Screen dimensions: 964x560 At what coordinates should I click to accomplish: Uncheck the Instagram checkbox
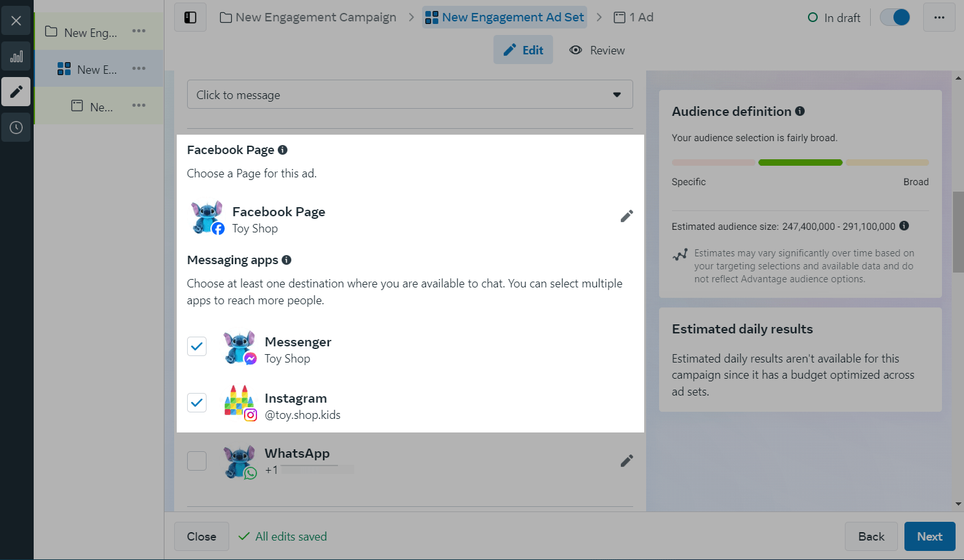pyautogui.click(x=197, y=403)
